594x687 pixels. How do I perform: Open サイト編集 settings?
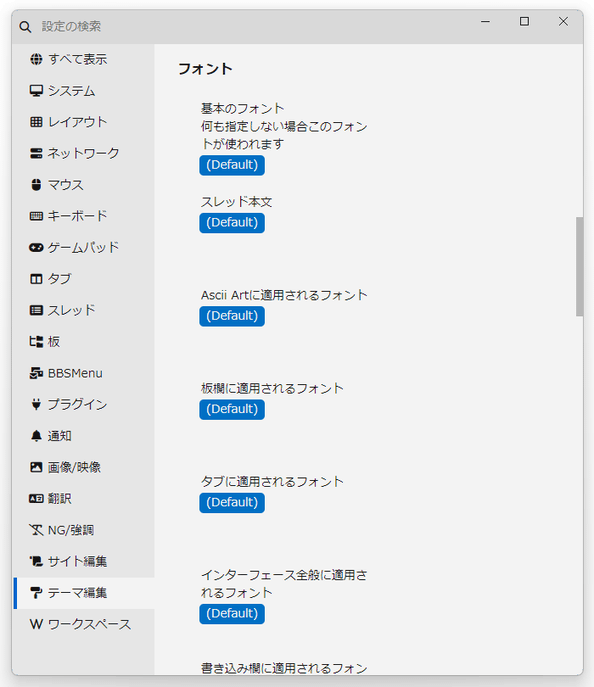[x=84, y=561]
